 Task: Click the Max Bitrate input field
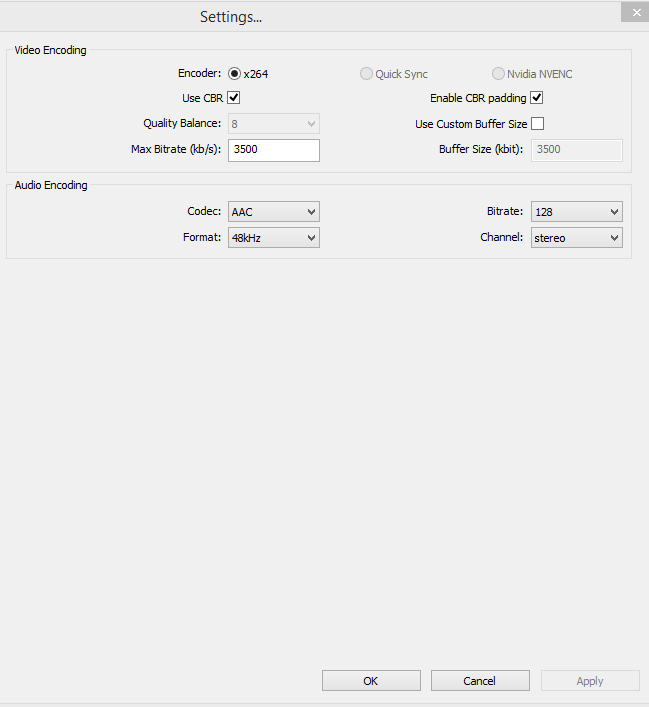click(x=274, y=150)
